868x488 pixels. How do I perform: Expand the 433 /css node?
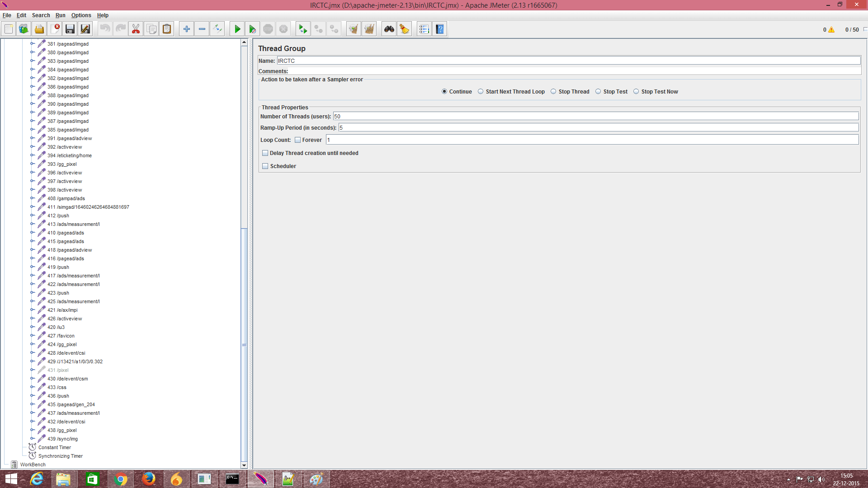point(33,387)
